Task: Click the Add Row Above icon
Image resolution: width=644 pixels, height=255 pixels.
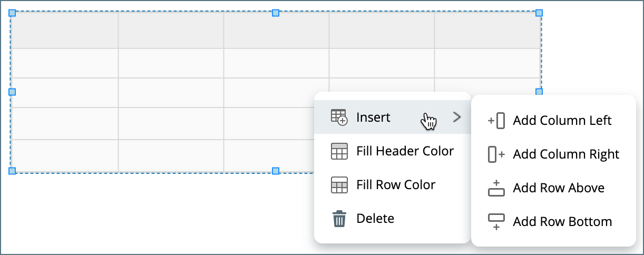Action: pos(496,188)
